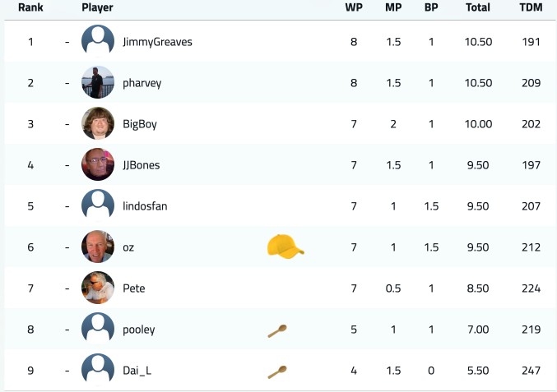Click the wooden spoon icon beside pooley
Screen dimensions: 557x392
click(x=277, y=330)
